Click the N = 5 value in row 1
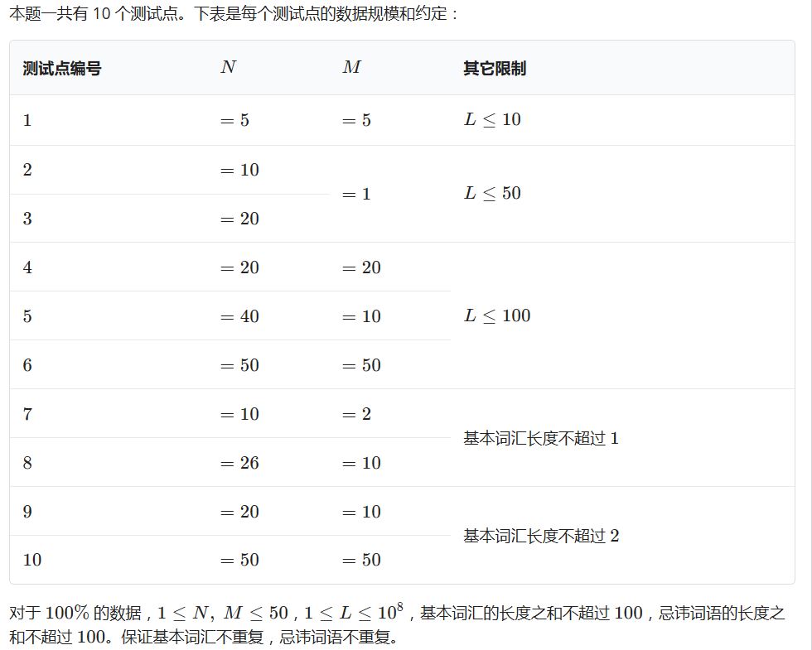Viewport: 812px width, 650px height. point(234,121)
